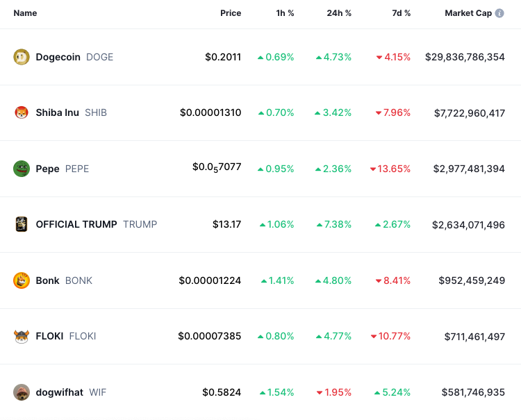Click the Market Cap info icon
Image resolution: width=521 pixels, height=420 pixels.
[x=499, y=13]
